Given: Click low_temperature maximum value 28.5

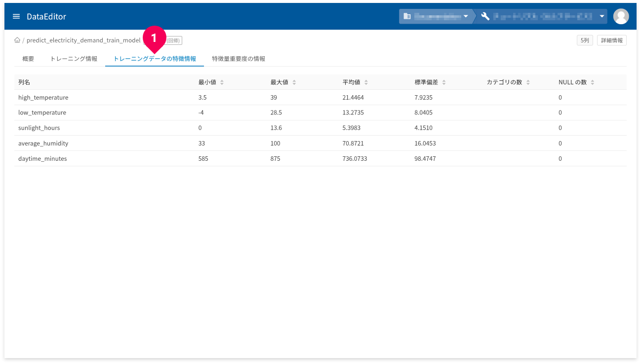Looking at the screenshot, I should point(276,113).
